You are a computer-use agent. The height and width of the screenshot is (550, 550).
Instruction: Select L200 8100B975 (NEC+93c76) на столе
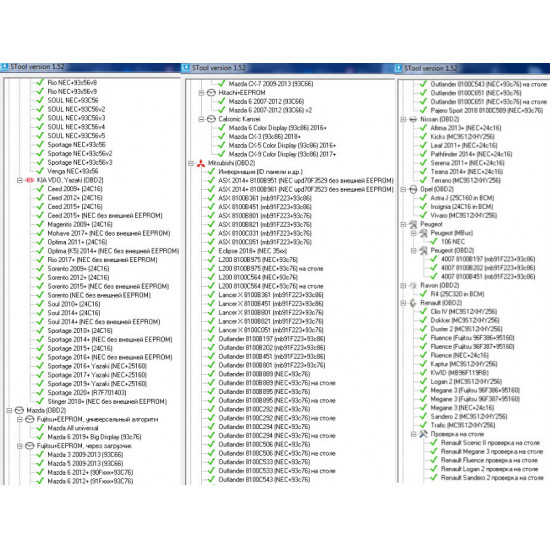pos(271,269)
